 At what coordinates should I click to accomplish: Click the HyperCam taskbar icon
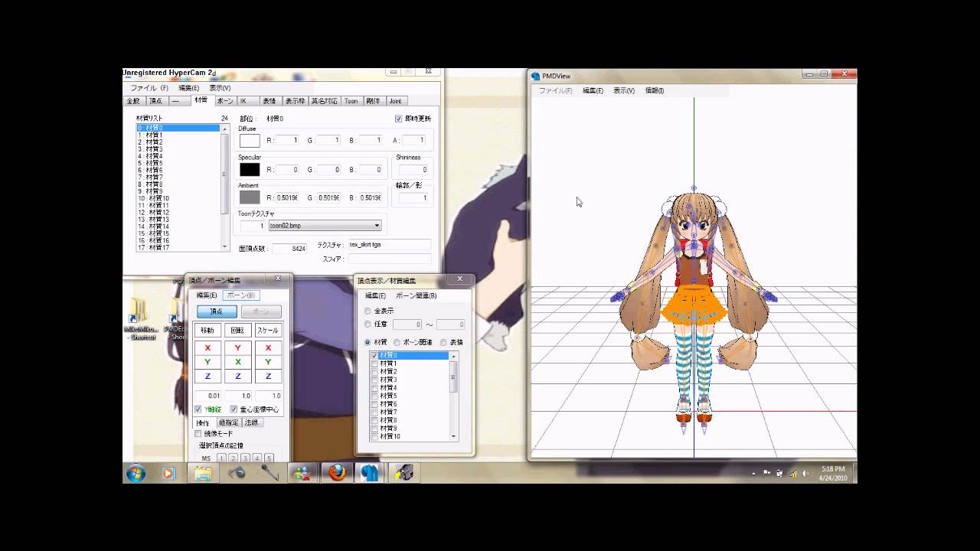[x=403, y=473]
